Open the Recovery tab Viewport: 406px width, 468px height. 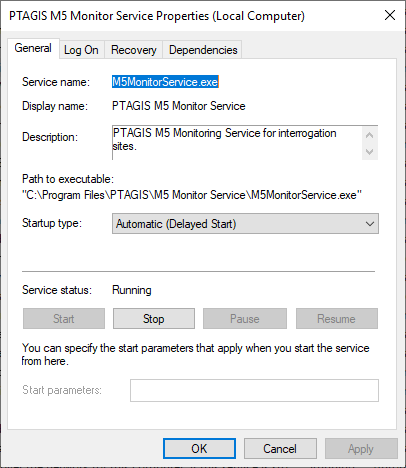point(134,50)
